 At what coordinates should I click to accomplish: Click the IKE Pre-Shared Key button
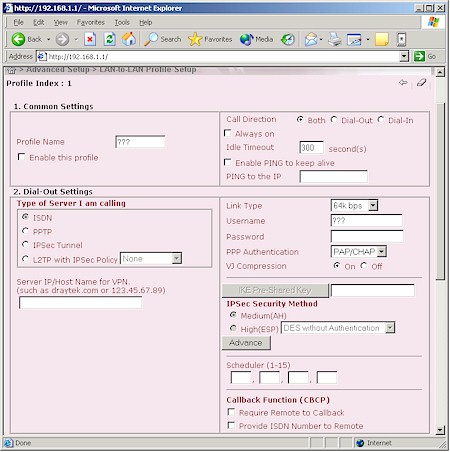(x=275, y=290)
